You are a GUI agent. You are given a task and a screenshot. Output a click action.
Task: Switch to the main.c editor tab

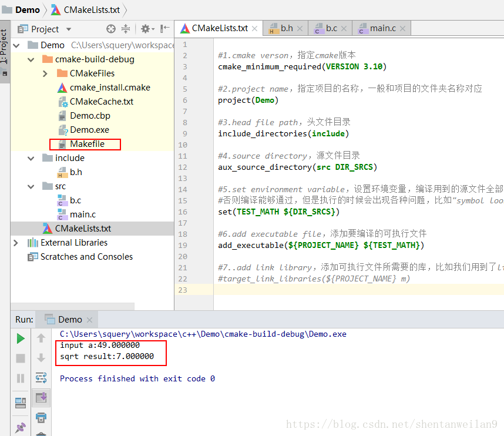coord(382,28)
